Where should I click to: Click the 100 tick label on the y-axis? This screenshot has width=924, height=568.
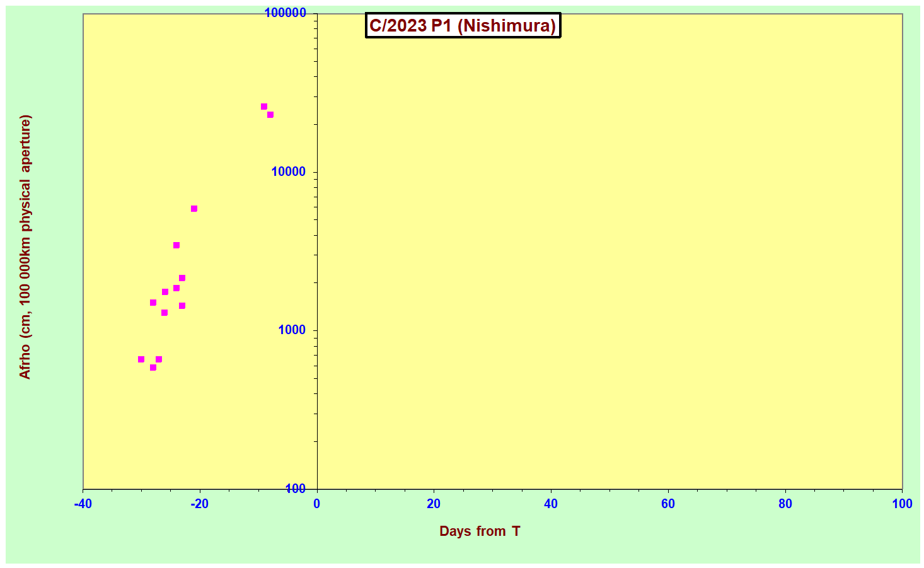click(x=295, y=489)
